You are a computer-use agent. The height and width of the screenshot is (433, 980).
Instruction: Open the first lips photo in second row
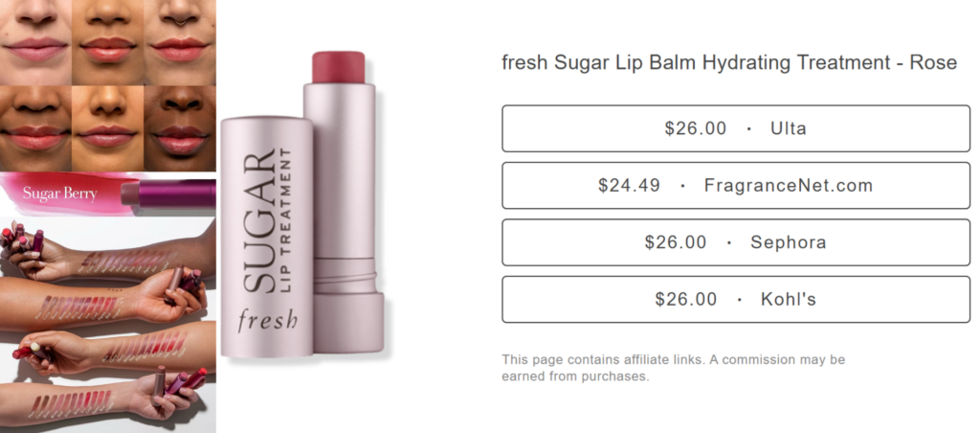click(x=35, y=126)
